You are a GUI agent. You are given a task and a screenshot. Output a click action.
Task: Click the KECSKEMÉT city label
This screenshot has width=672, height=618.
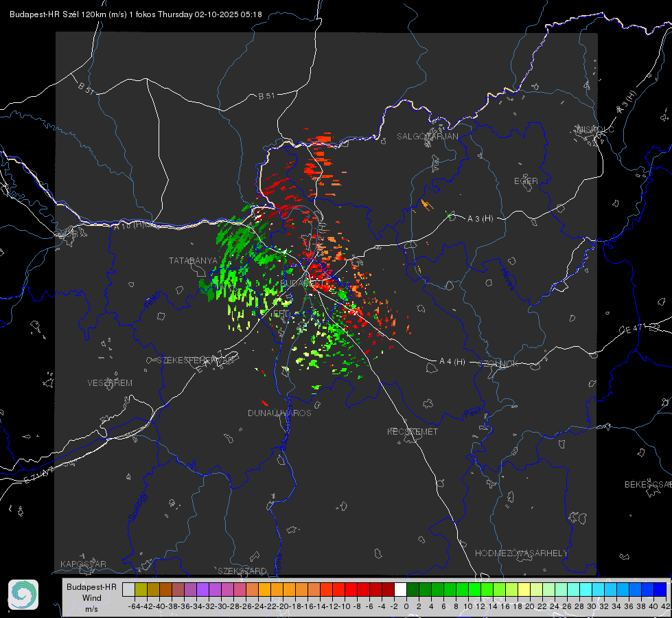tap(413, 431)
